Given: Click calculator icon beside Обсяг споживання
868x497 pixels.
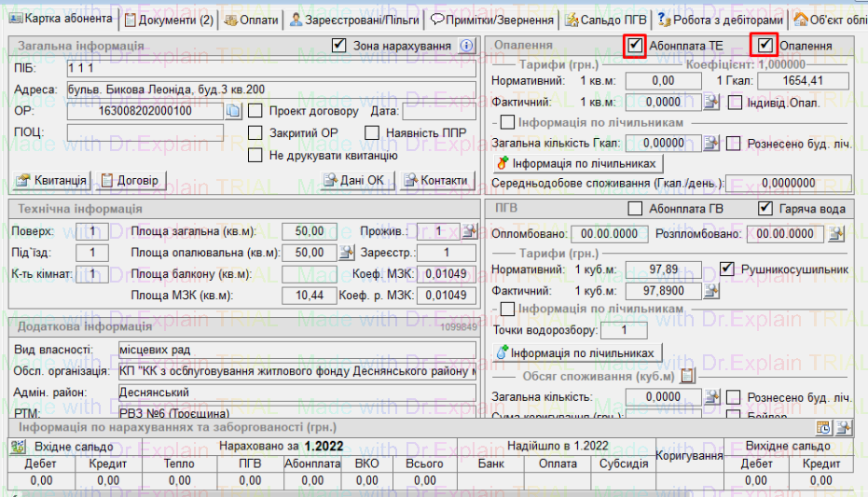Looking at the screenshot, I should [x=688, y=376].
